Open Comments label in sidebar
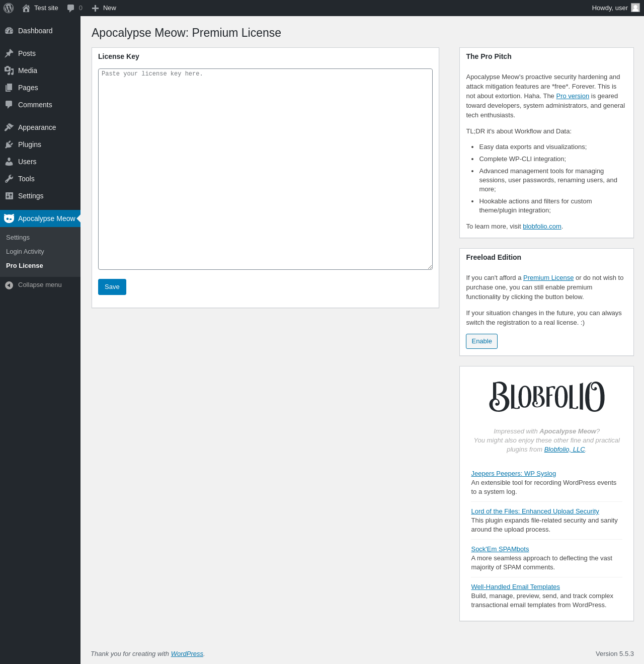644x664 pixels. pyautogui.click(x=35, y=105)
